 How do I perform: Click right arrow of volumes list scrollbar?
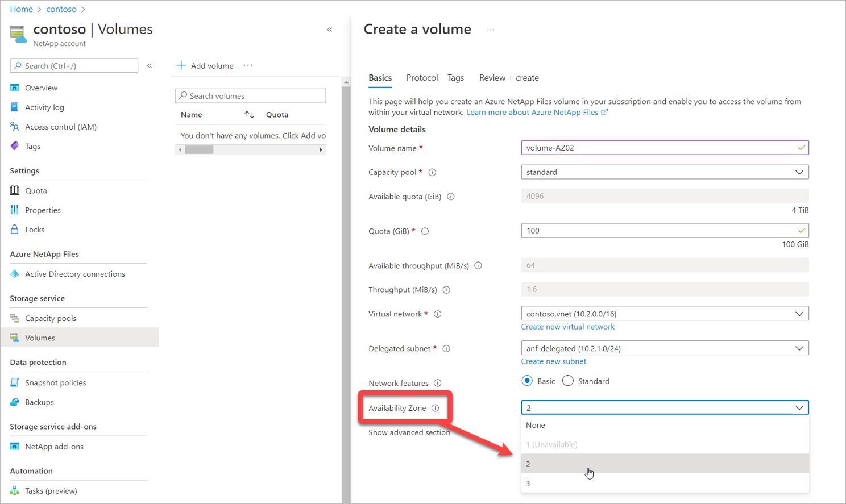coord(321,150)
